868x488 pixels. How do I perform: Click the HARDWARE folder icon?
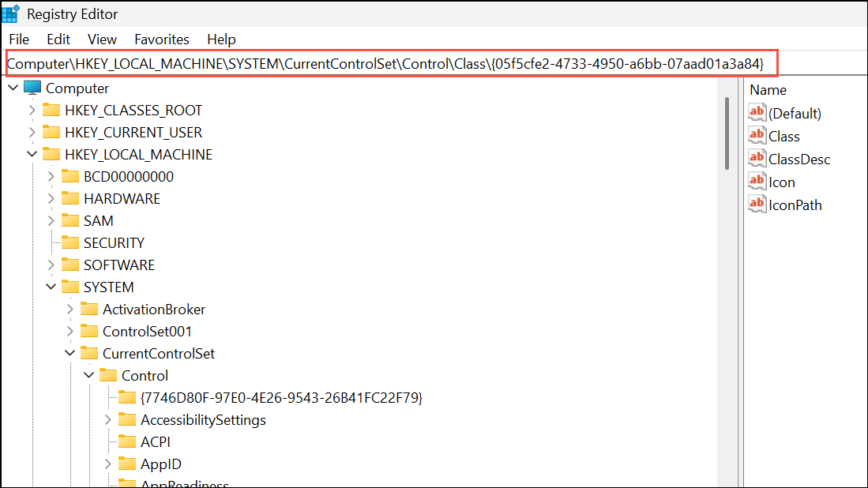70,198
